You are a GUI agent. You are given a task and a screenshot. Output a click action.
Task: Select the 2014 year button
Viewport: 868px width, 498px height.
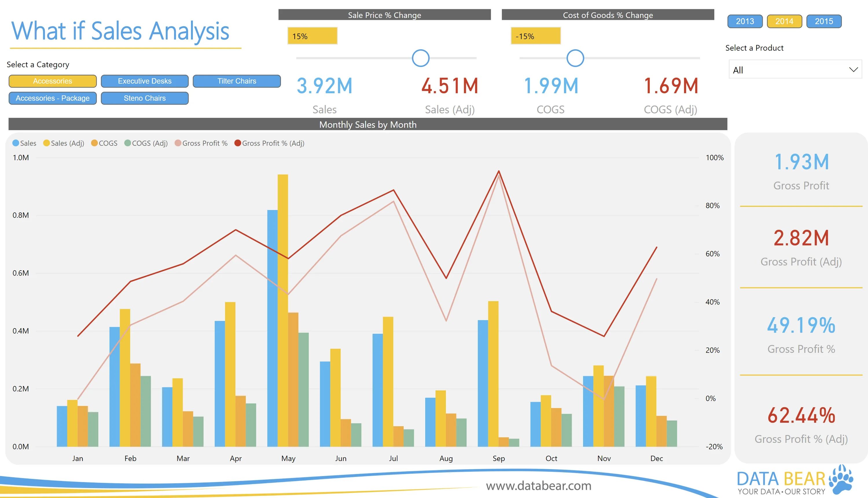pos(784,21)
